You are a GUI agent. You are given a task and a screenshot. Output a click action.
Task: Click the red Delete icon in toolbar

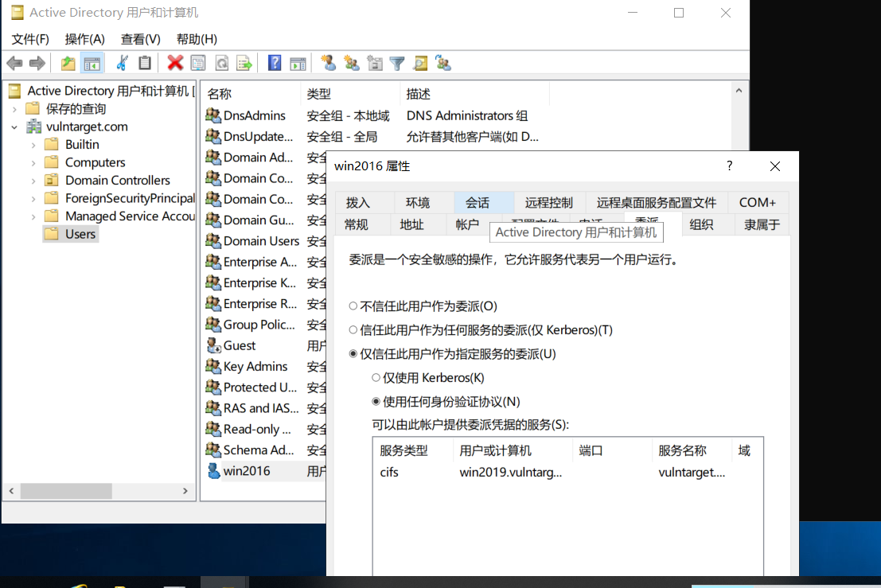(x=175, y=63)
